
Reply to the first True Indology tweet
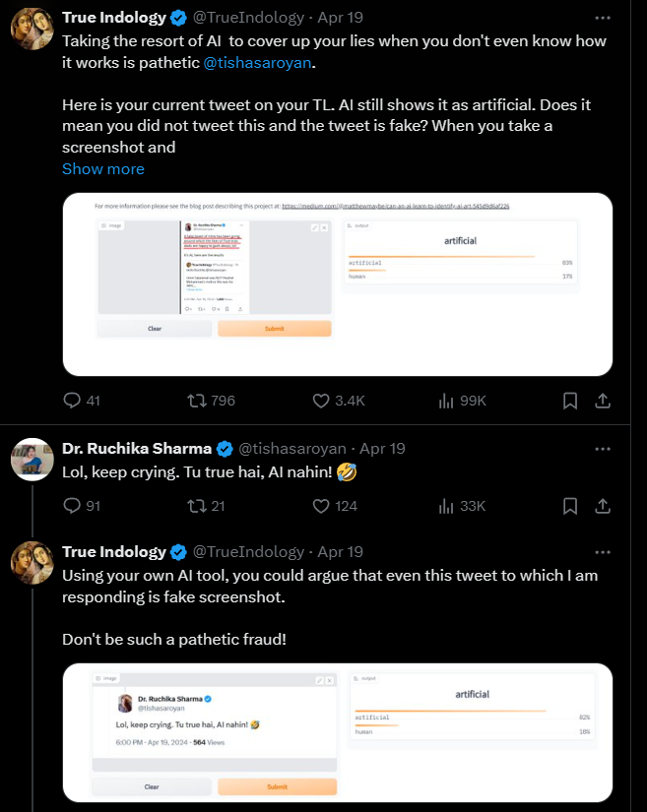pyautogui.click(x=72, y=401)
